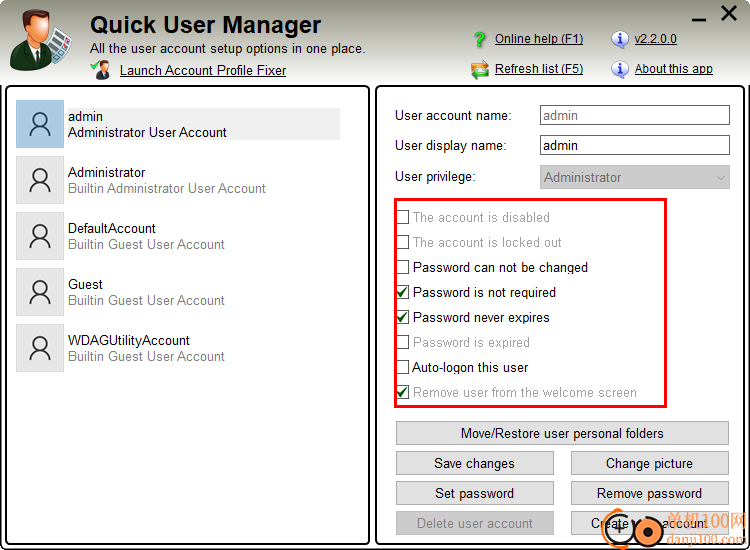Screen dimensions: 750x550
Task: Click the Account Profile Fixer icon
Action: click(x=101, y=70)
